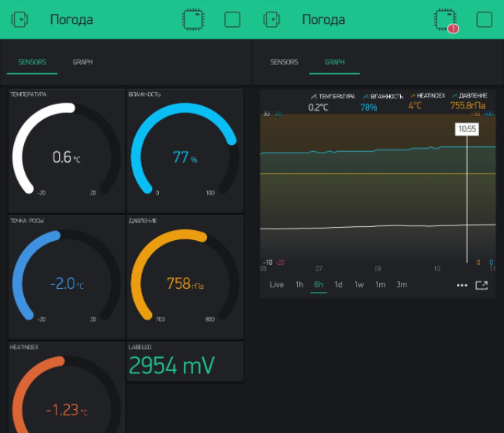The image size is (504, 433).
Task: Select the GRAPH tab in the right panel
Action: point(335,62)
